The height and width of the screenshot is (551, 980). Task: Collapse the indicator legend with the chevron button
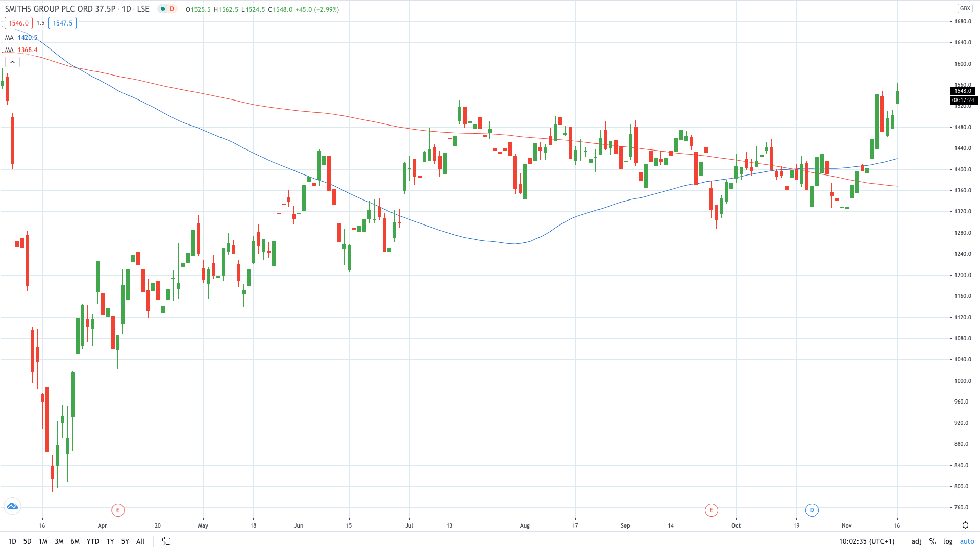tap(12, 62)
